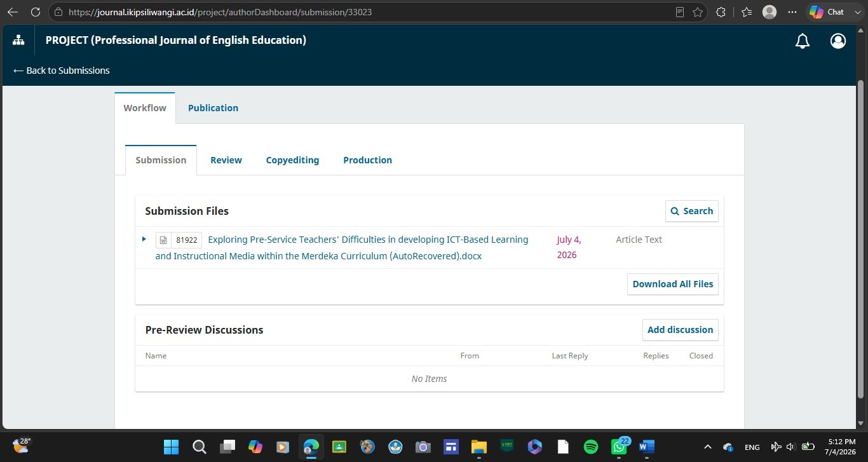Open WhatsApp from taskbar
The image size is (868, 462).
click(x=619, y=447)
